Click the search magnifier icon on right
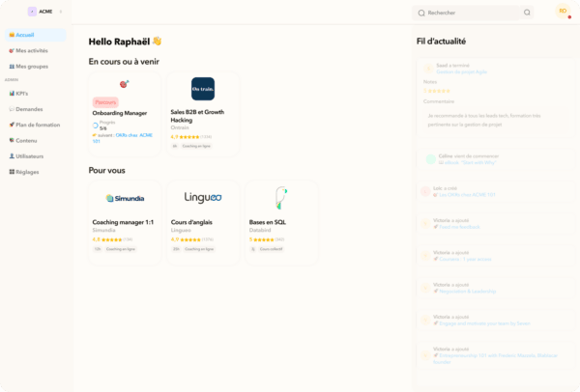The image size is (580, 392). (527, 13)
